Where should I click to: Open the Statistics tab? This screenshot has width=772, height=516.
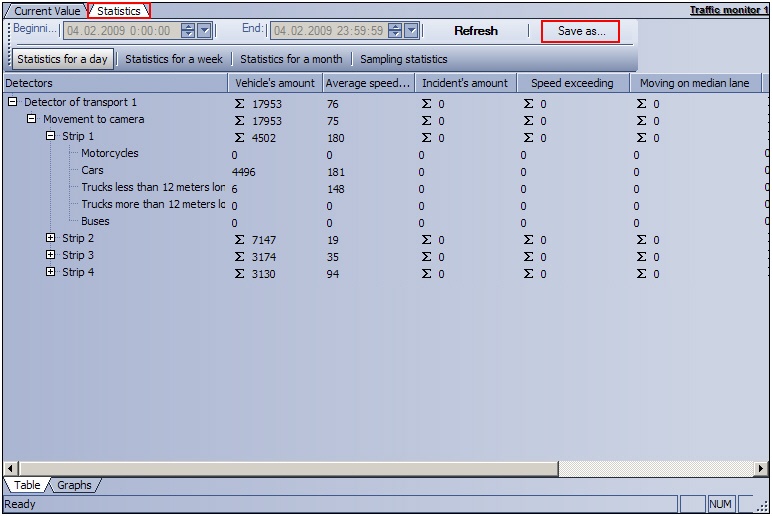pyautogui.click(x=118, y=11)
